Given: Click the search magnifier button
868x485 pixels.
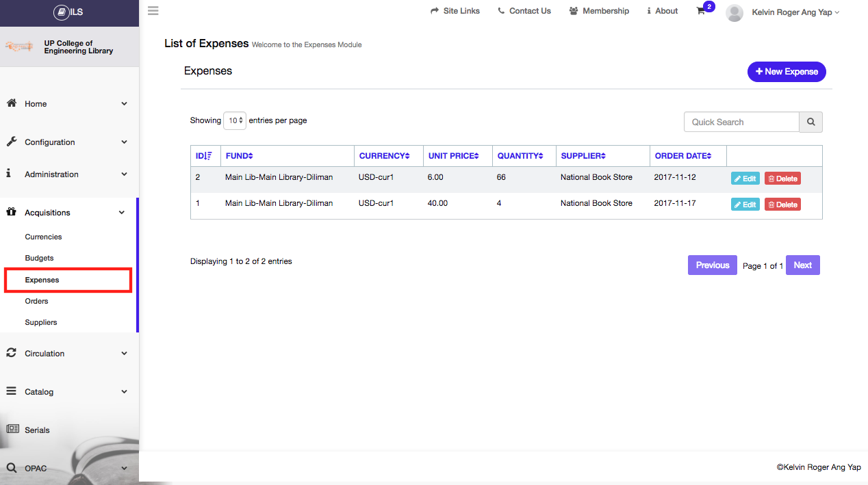Looking at the screenshot, I should [810, 122].
